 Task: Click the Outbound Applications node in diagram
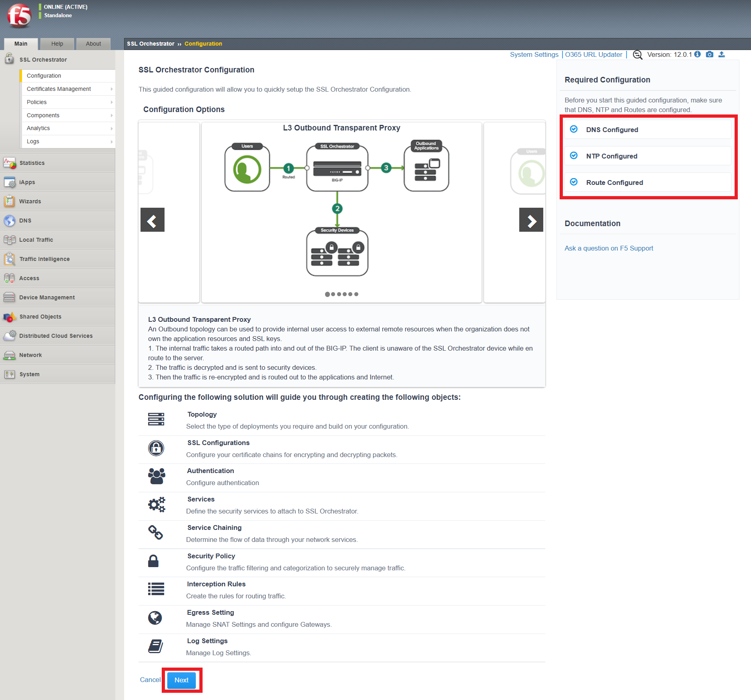point(426,166)
